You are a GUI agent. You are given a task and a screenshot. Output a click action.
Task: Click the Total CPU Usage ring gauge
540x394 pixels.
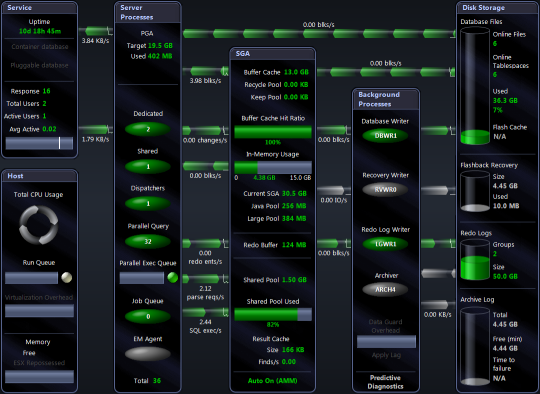coord(39,225)
